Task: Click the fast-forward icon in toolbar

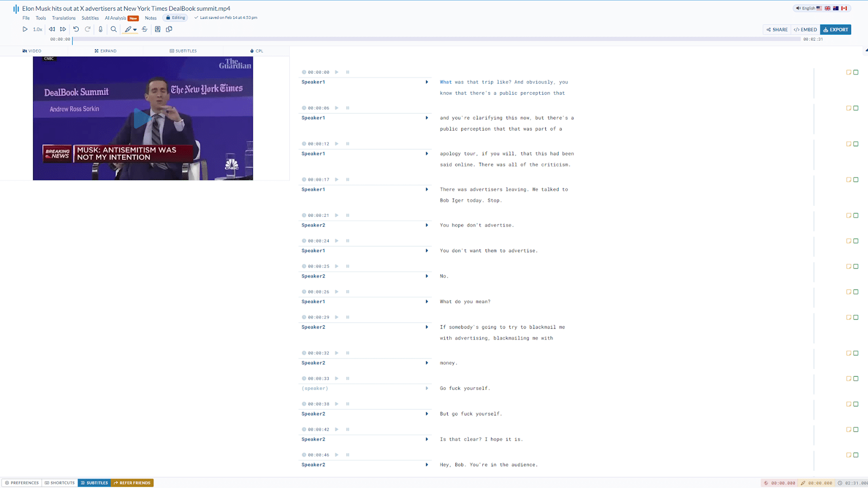Action: pyautogui.click(x=63, y=29)
